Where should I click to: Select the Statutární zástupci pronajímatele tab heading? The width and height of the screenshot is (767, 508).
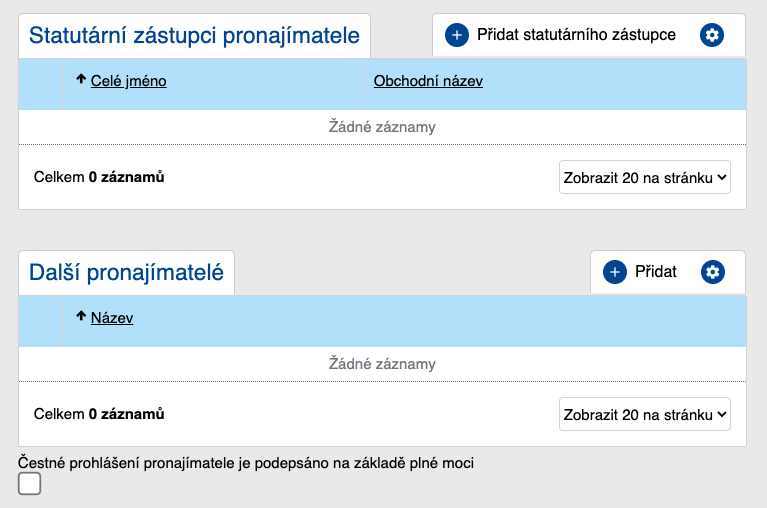tap(194, 36)
